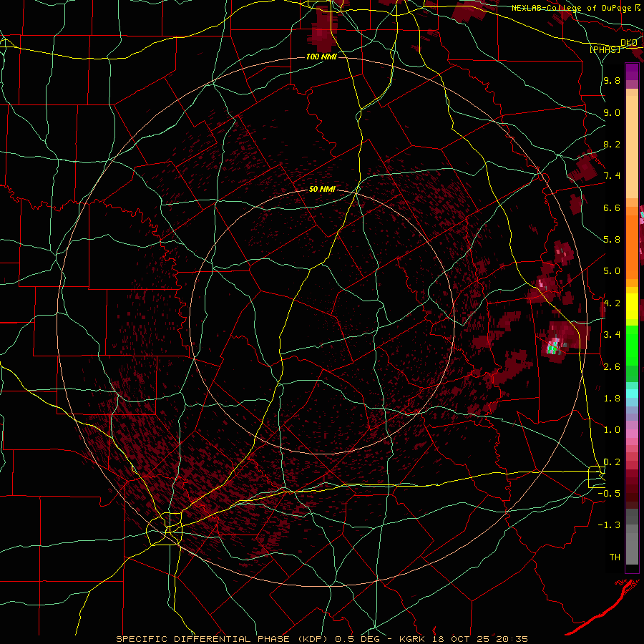Screen dimensions: 644x644
Task: Pick the purple band atop the color bar
Action: [632, 72]
